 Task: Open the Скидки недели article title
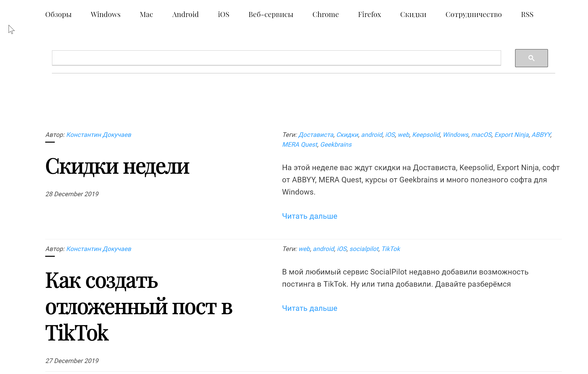[x=117, y=166]
